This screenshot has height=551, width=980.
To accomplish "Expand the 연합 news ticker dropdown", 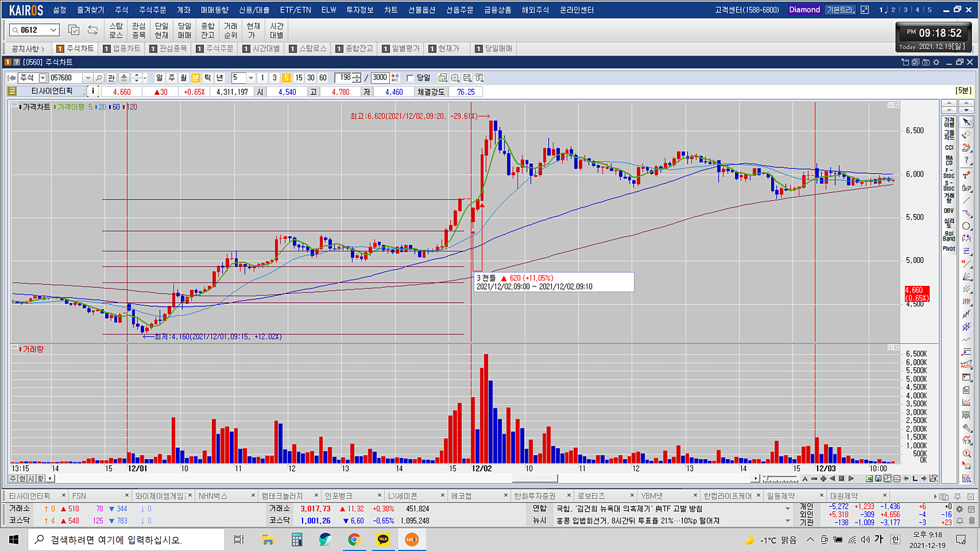I will [788, 509].
